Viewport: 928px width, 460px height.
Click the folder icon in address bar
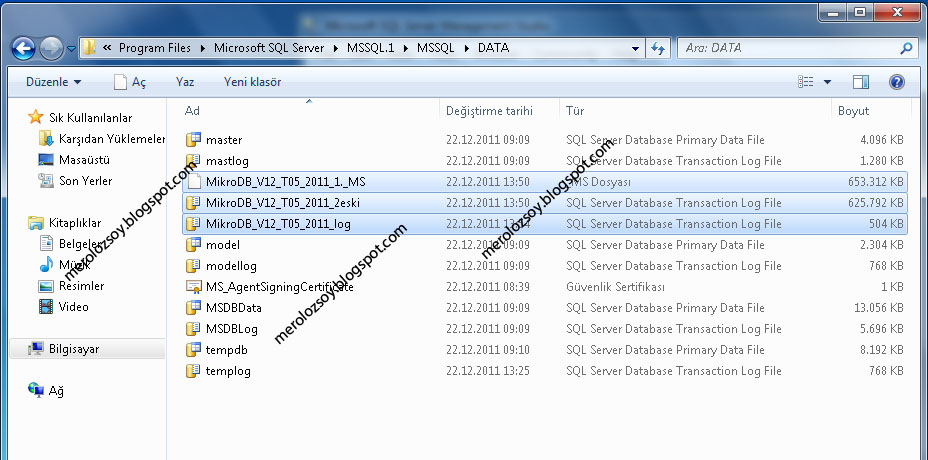pyautogui.click(x=89, y=47)
